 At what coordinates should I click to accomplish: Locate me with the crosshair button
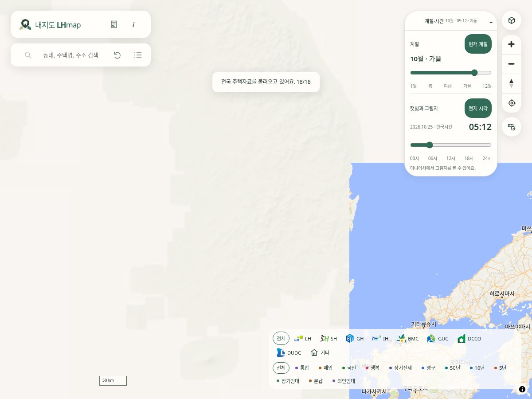[512, 103]
